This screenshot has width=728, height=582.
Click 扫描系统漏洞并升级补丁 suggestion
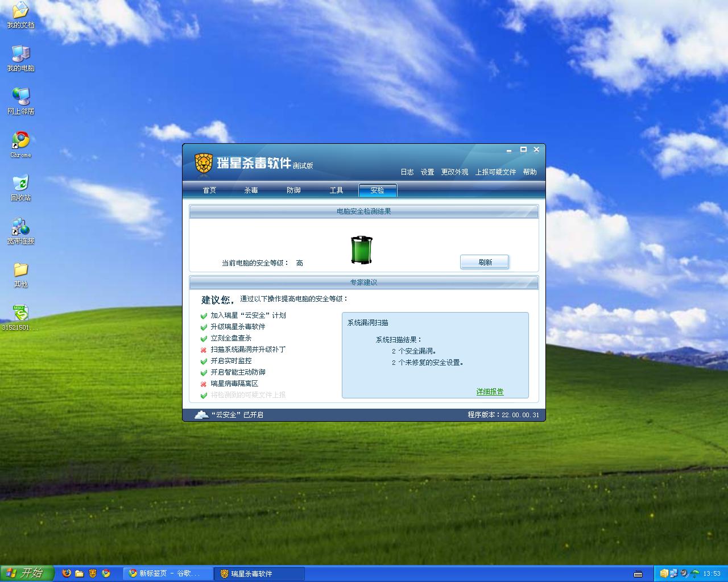(x=248, y=350)
